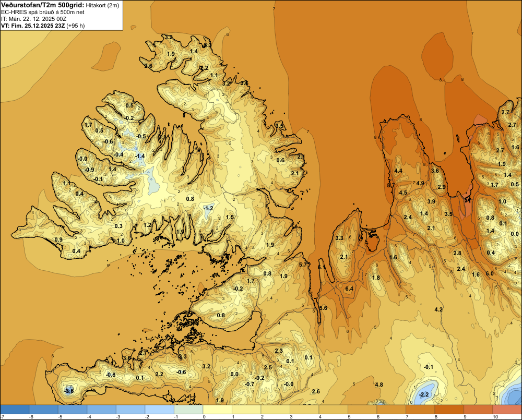
Task: Click the -0.4 temperature value
Action: tap(118, 154)
